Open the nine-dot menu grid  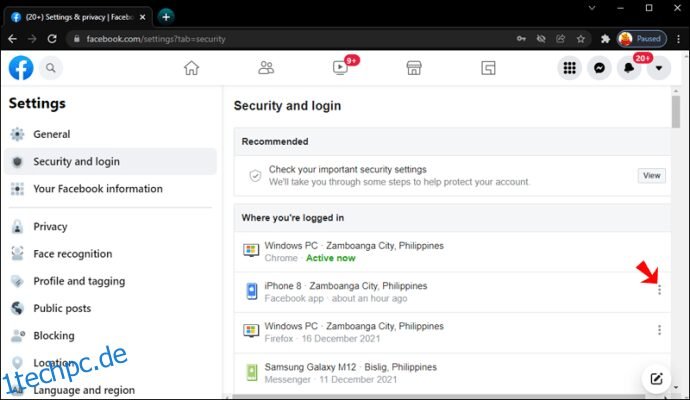coord(569,68)
